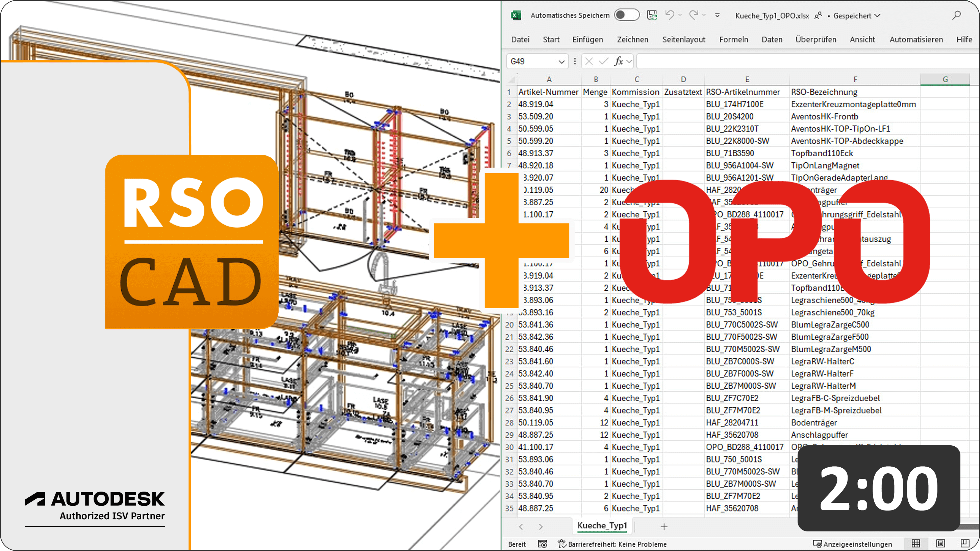Click the redo arrow icon

pyautogui.click(x=694, y=15)
